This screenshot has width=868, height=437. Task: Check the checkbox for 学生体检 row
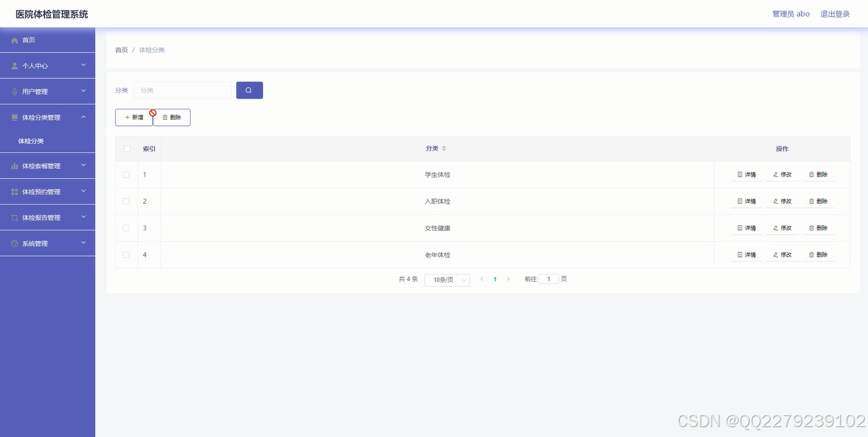tap(126, 175)
